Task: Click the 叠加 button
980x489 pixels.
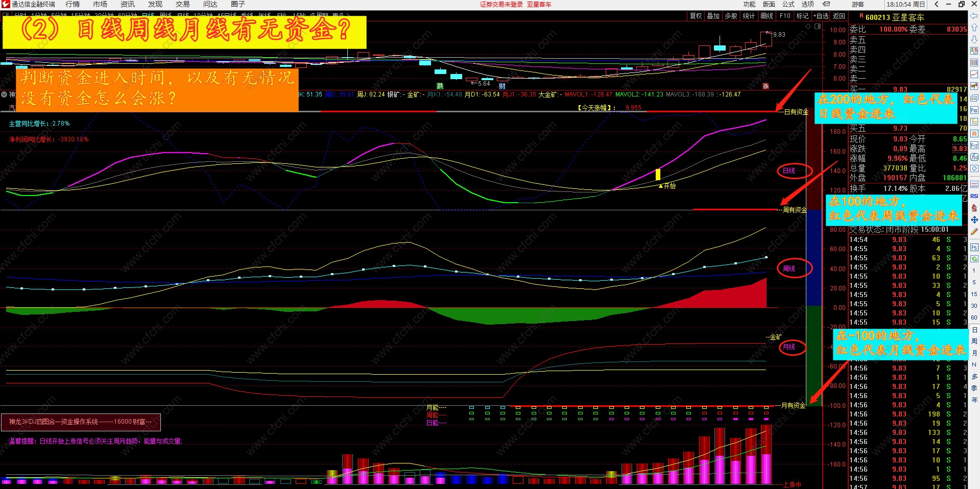Action: (x=713, y=16)
